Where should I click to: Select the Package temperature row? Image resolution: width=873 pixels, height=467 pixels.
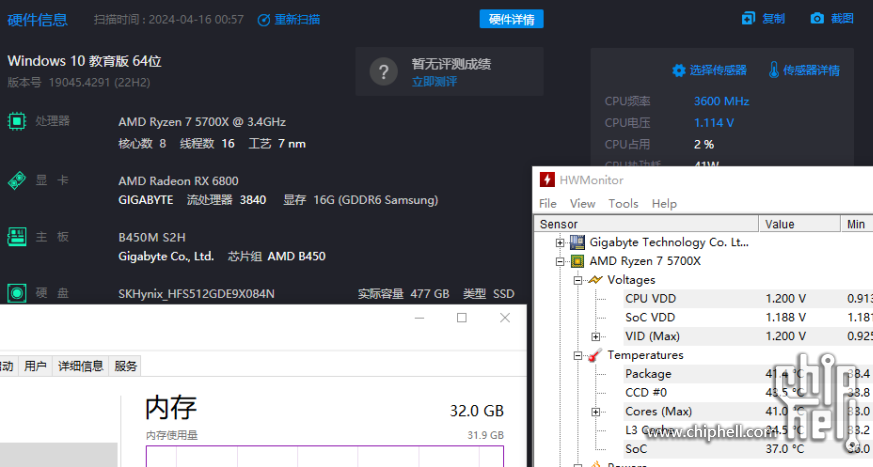coord(748,374)
